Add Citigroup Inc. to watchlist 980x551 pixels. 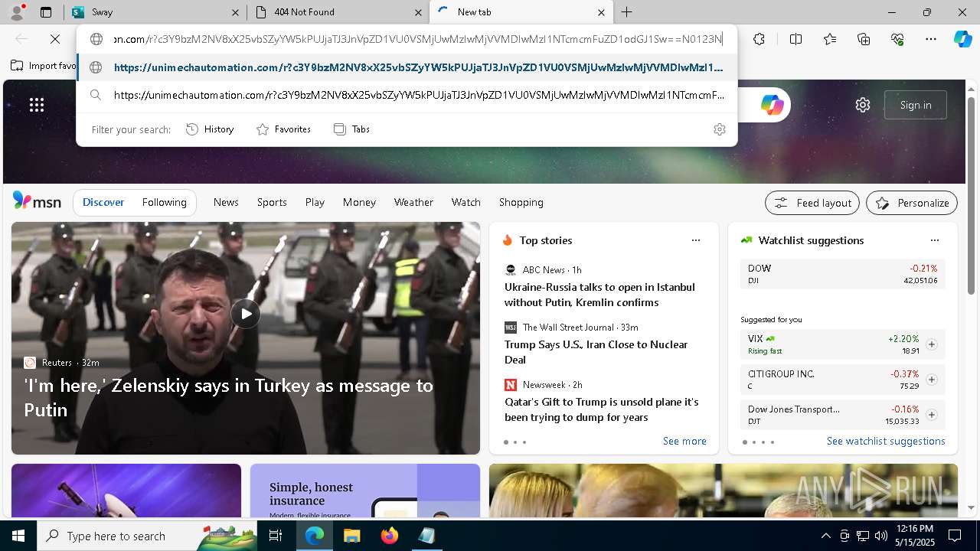coord(932,380)
